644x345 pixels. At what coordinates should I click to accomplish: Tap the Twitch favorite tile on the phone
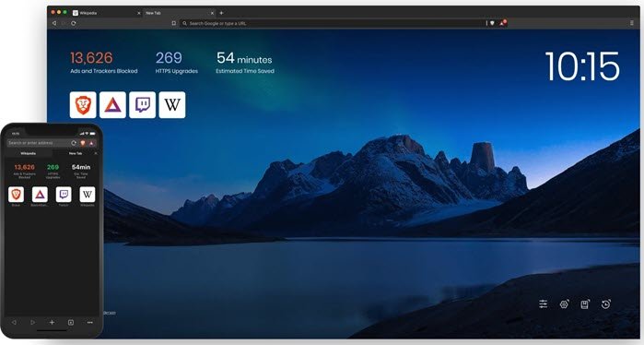pos(64,194)
